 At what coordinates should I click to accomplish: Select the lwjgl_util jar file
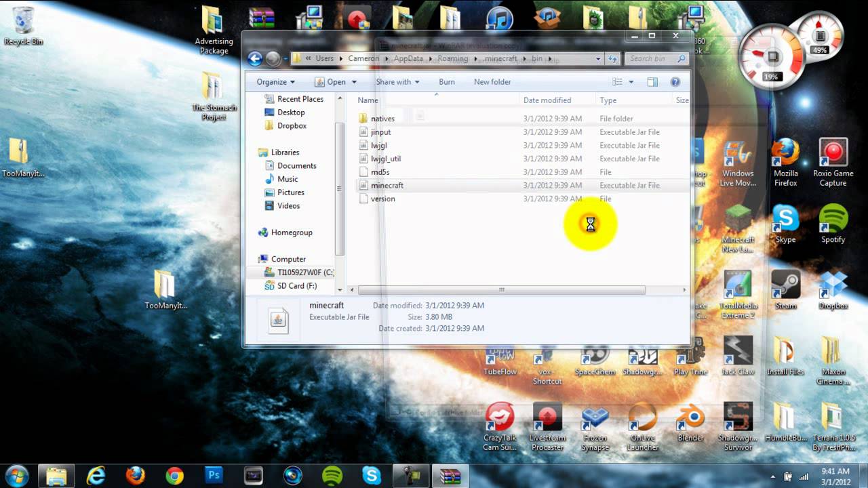click(x=386, y=159)
